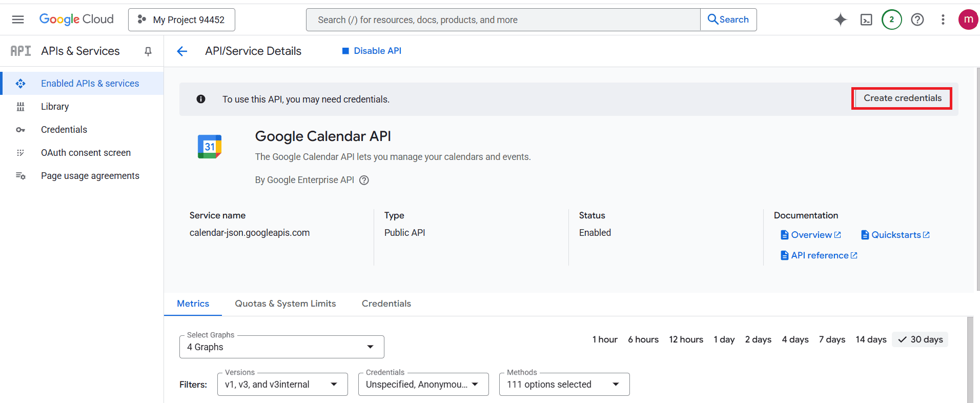Open the help question mark icon

point(917,19)
